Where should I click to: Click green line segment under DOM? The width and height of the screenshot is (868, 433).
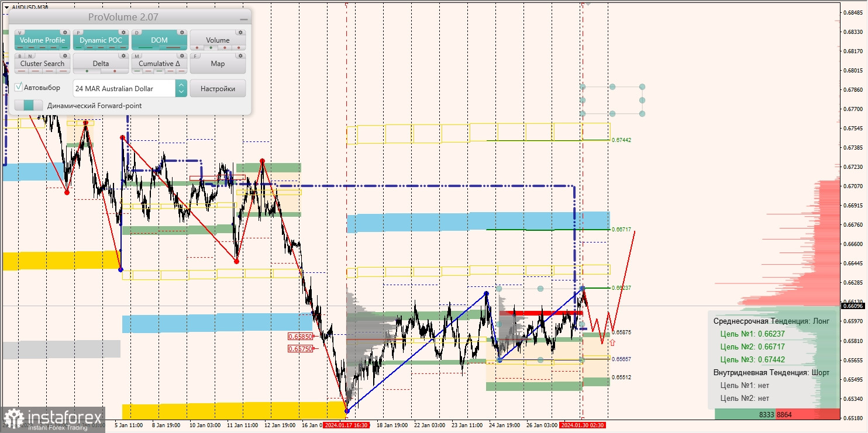point(145,47)
